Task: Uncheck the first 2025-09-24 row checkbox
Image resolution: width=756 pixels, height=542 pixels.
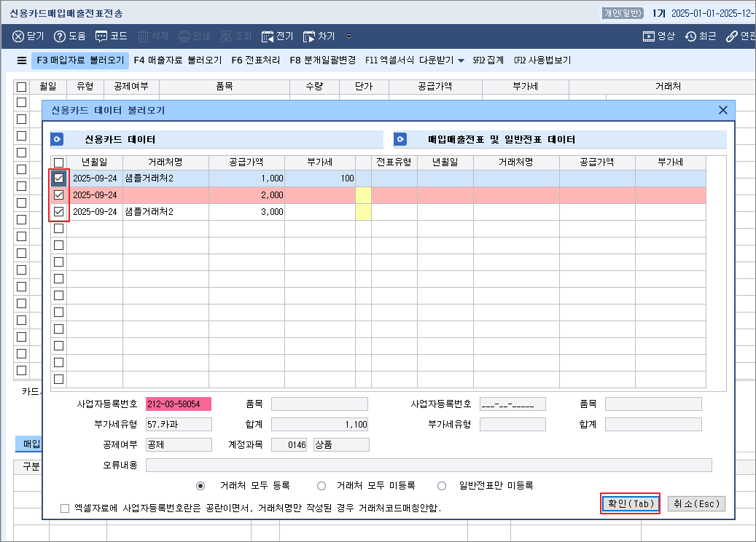Action: tap(58, 178)
